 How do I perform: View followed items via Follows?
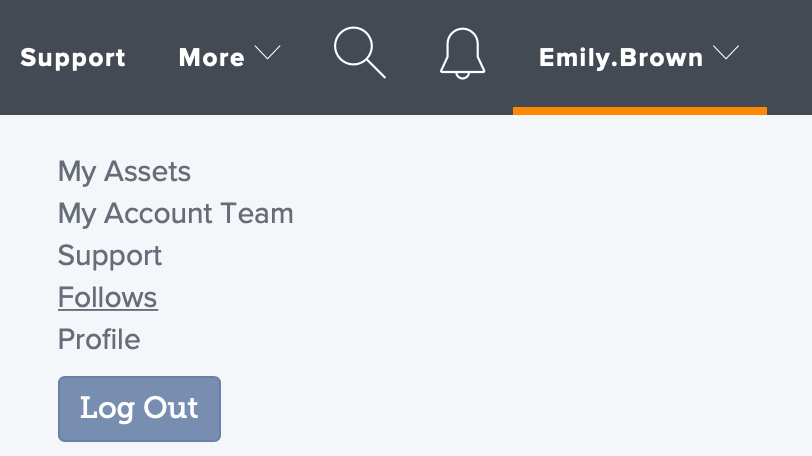(x=108, y=297)
